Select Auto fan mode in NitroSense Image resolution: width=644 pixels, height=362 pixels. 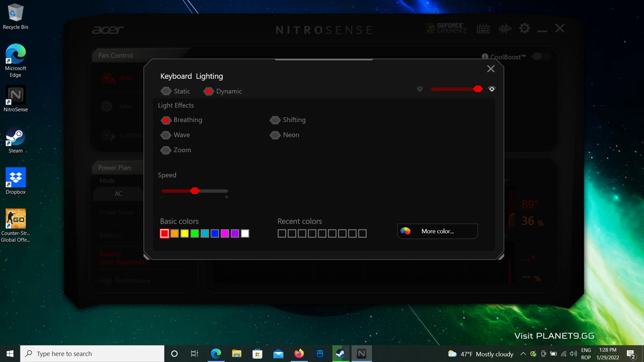coord(117,78)
